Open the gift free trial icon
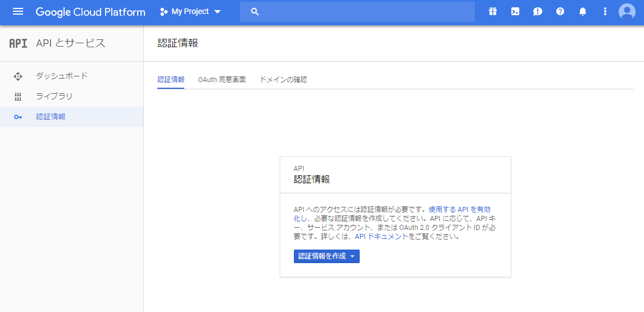Image resolution: width=644 pixels, height=312 pixels. (x=493, y=11)
